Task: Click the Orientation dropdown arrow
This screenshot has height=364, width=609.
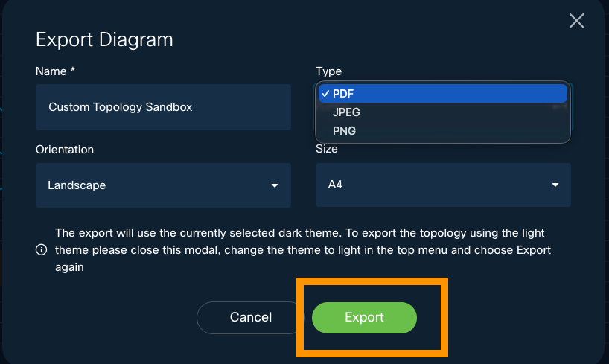Action: [275, 185]
